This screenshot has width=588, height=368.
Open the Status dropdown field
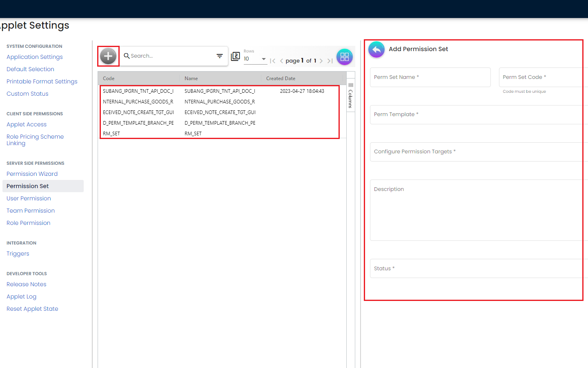click(476, 269)
